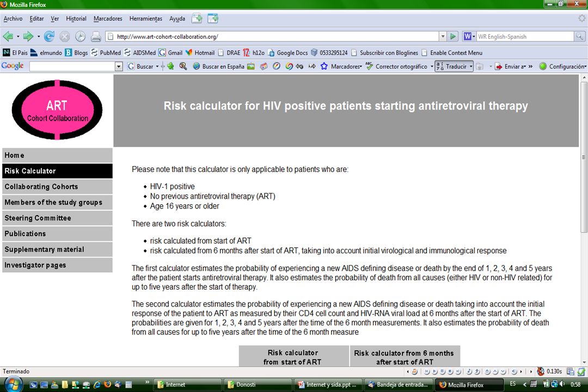Open Risk calculator from 6 months after ART
This screenshot has height=392, width=588.
point(405,357)
